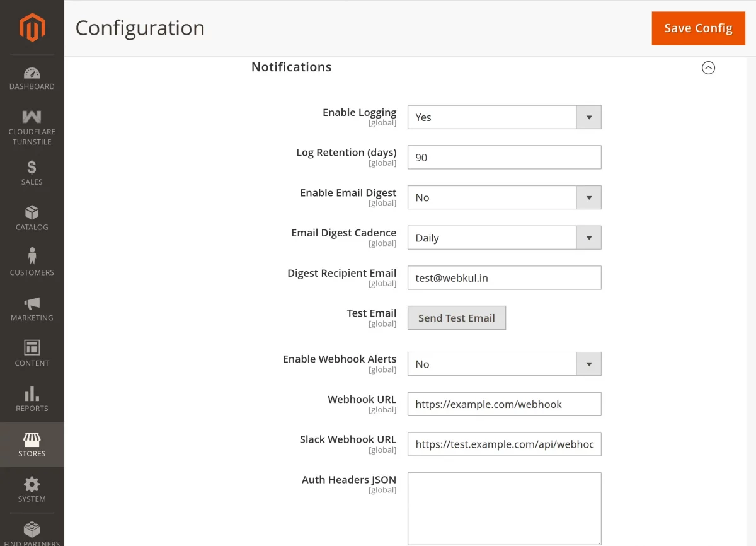The height and width of the screenshot is (546, 756).
Task: Open the Sales dollar icon
Action: (x=31, y=167)
